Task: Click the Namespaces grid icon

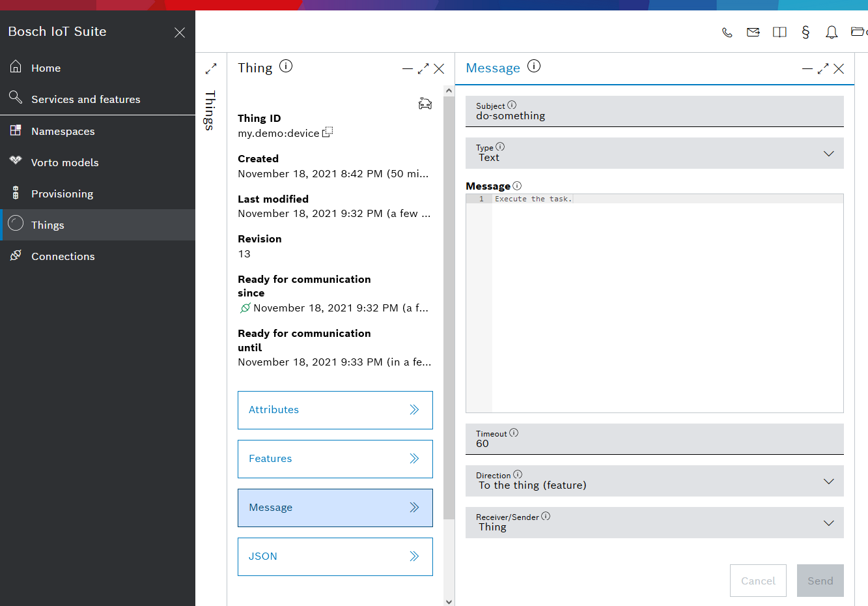Action: coord(16,130)
